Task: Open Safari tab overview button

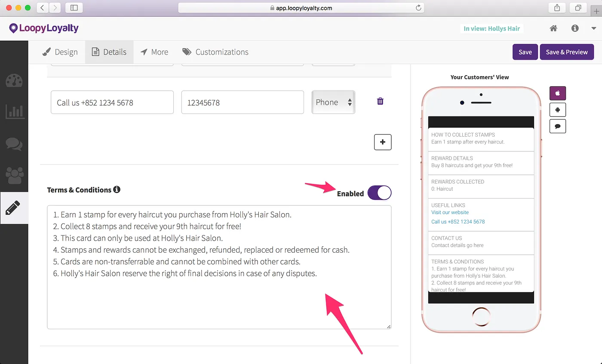Action: click(578, 8)
